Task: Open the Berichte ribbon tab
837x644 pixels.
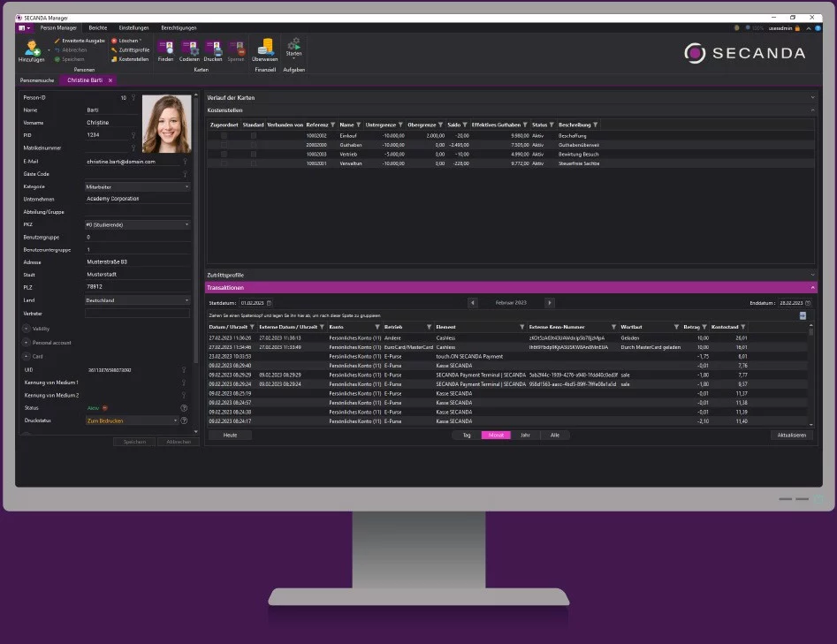Action: pos(98,27)
